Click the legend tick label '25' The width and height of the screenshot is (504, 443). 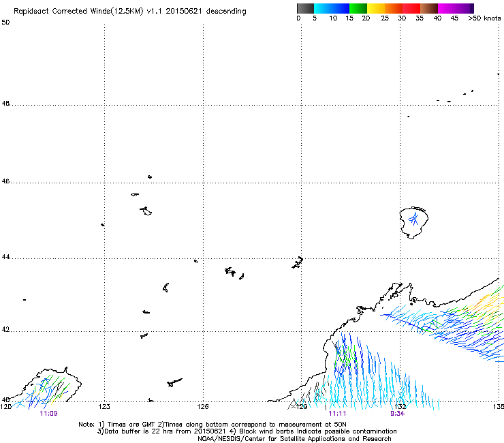point(385,18)
